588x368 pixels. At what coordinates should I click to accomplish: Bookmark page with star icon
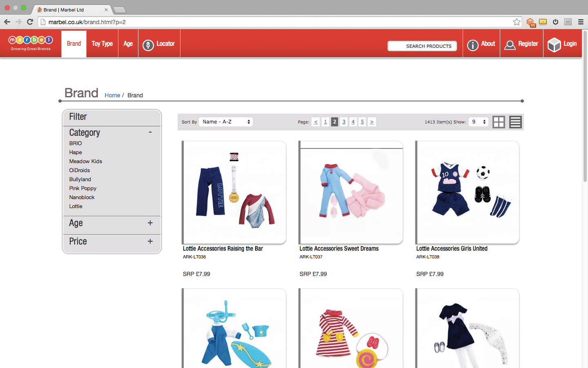click(517, 22)
